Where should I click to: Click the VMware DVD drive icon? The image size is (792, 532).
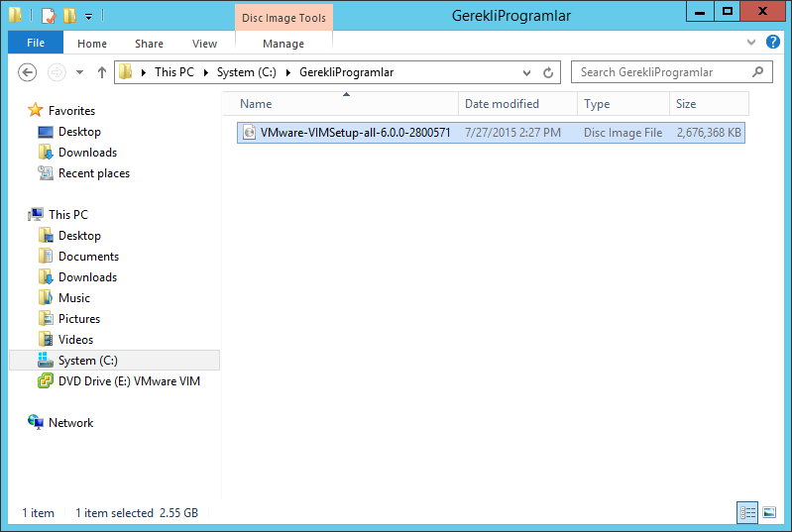[x=46, y=380]
